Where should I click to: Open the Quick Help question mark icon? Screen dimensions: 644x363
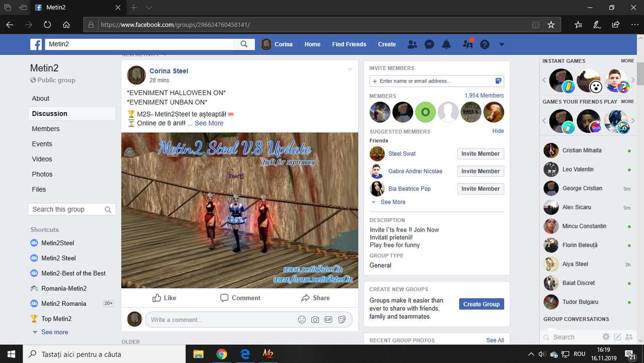[485, 44]
